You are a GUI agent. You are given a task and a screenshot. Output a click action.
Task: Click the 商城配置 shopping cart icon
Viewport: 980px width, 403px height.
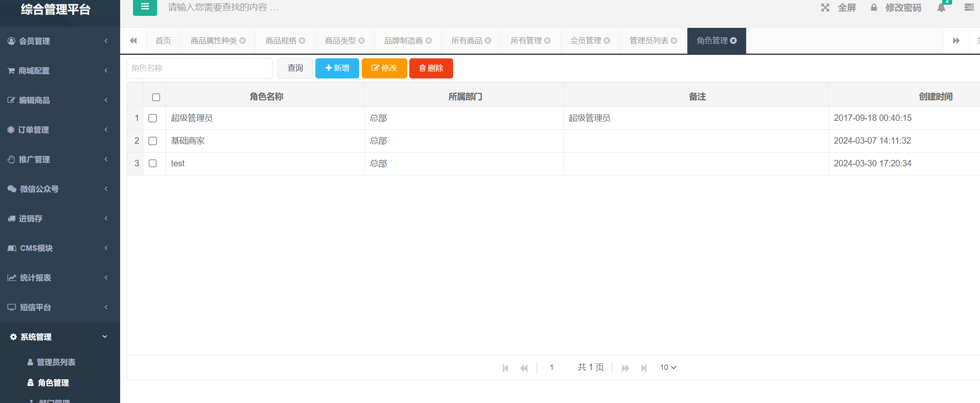pyautogui.click(x=12, y=71)
